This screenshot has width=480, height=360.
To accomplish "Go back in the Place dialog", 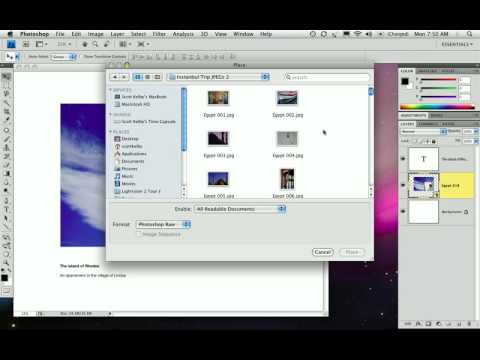I will (x=115, y=77).
